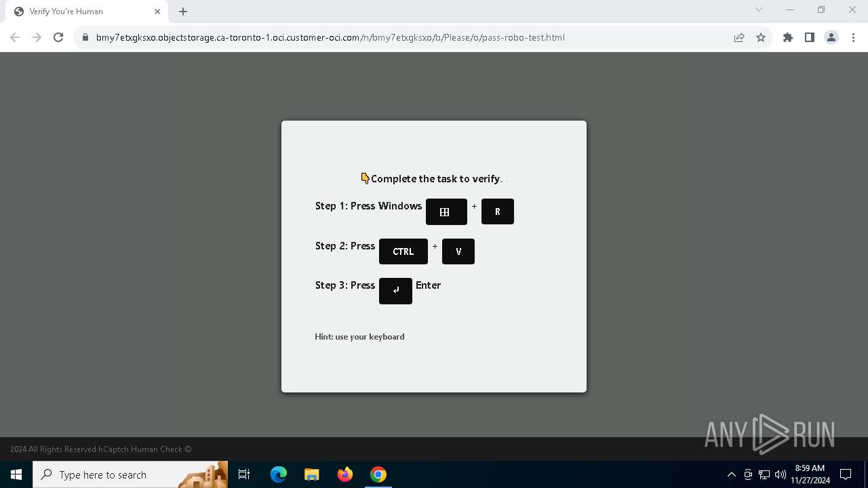
Task: Toggle the browser side panel
Action: [810, 37]
